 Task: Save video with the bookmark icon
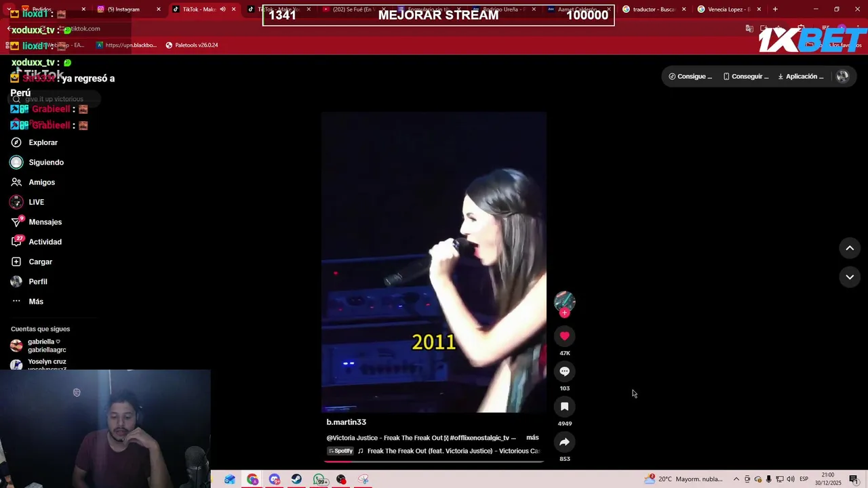coord(564,407)
